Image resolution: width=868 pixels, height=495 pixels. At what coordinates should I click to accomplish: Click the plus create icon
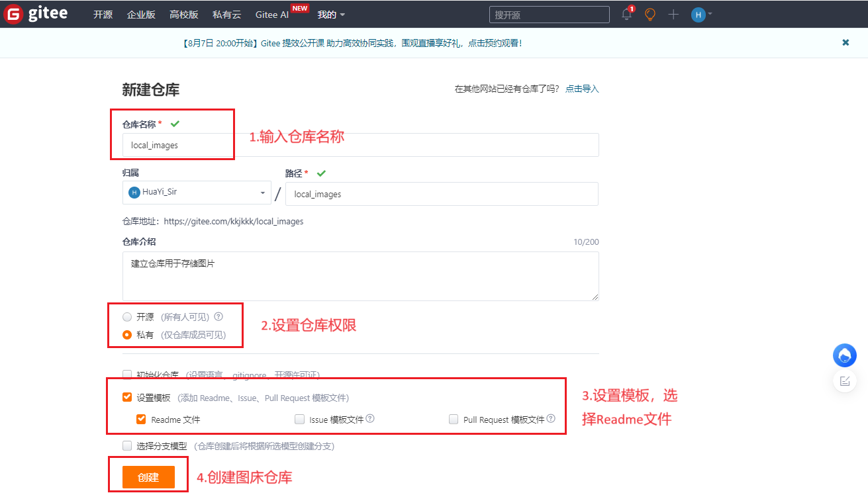pyautogui.click(x=673, y=15)
